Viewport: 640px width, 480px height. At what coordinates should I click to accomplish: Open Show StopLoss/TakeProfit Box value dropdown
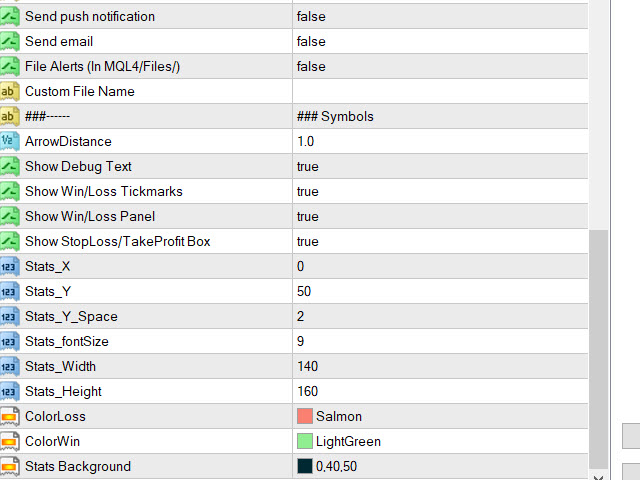click(440, 241)
